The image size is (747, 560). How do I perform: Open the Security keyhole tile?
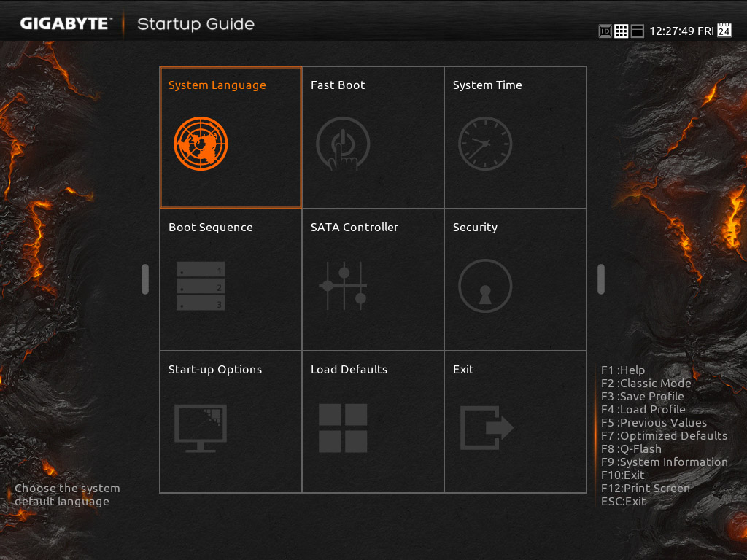pyautogui.click(x=515, y=279)
